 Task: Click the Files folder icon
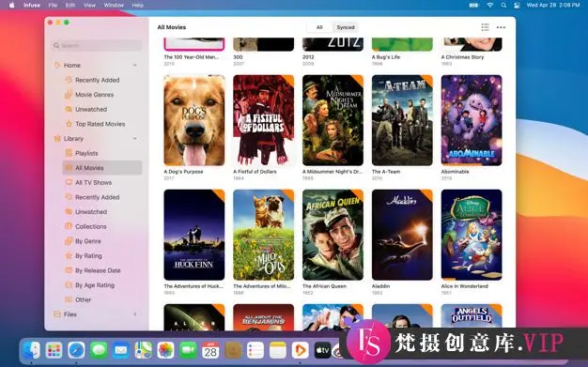coord(57,314)
